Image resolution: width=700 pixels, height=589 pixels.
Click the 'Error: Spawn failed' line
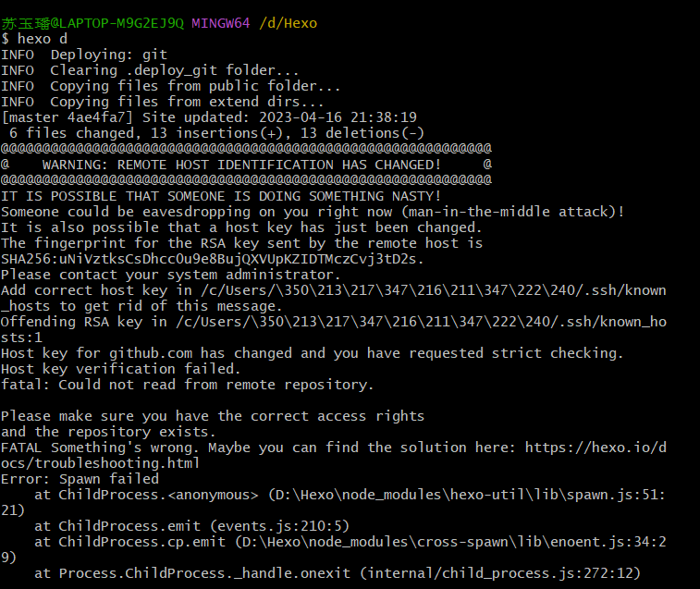(80, 479)
